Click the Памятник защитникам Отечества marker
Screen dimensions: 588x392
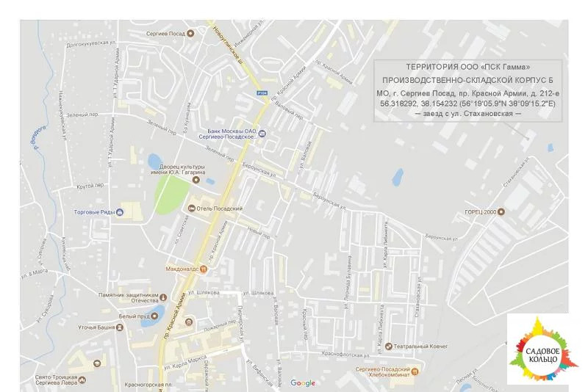pos(163,297)
